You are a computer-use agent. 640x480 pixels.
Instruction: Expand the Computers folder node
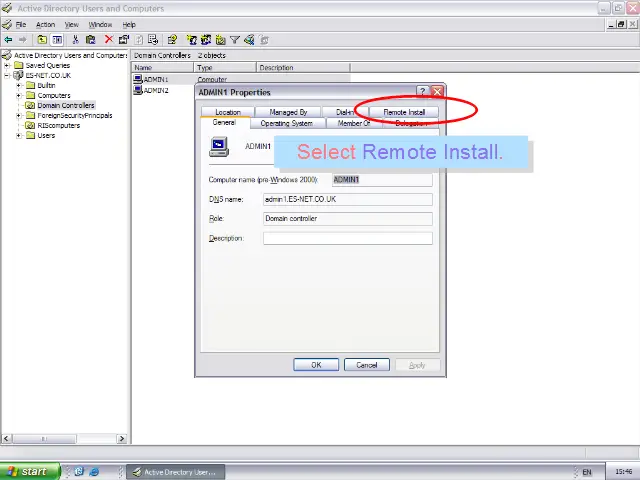pyautogui.click(x=18, y=96)
